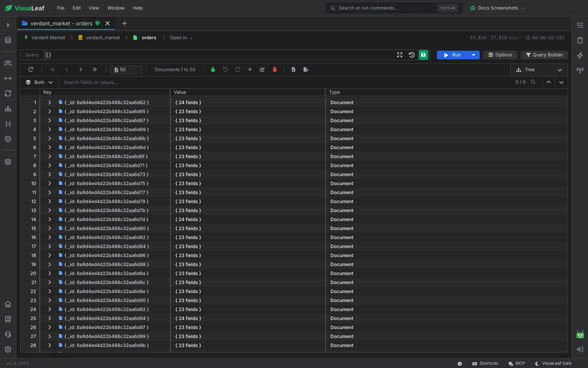The width and height of the screenshot is (588, 368).
Task: Open the users management sidebar icon
Action: pos(8,63)
